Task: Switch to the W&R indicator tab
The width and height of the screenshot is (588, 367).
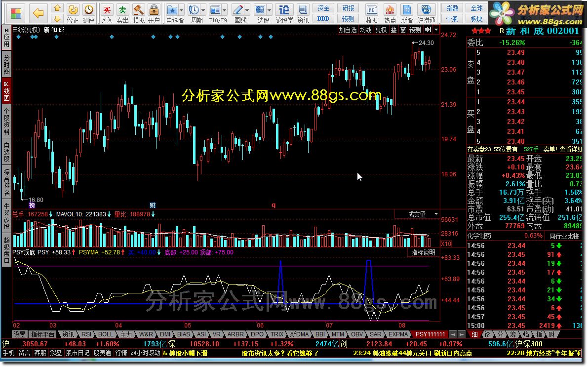Action: tap(146, 334)
